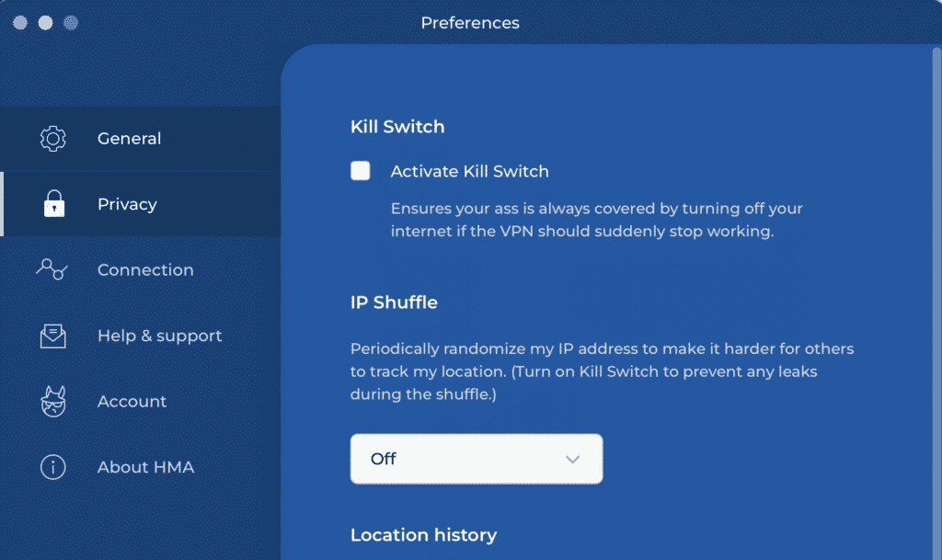Enable the Activate Kill Switch checkbox
The height and width of the screenshot is (560, 942).
361,171
